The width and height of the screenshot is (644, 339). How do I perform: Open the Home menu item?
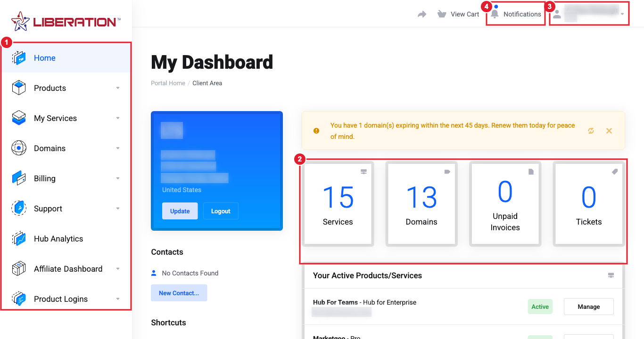[66, 58]
